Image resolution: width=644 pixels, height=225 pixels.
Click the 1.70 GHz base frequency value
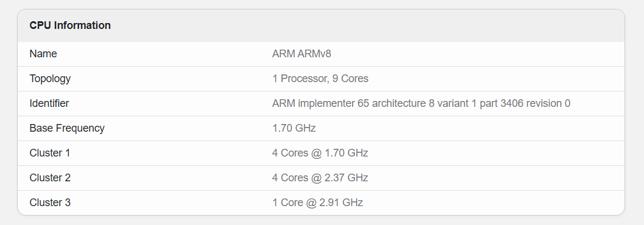click(294, 128)
